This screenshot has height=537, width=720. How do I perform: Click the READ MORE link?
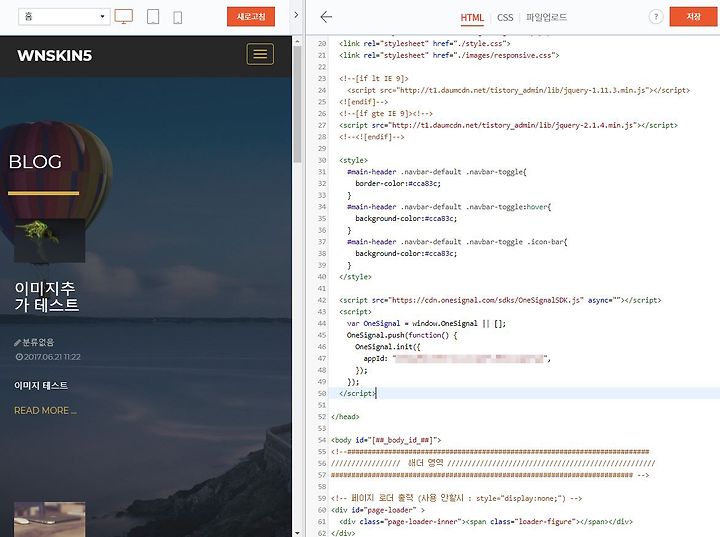coord(45,410)
